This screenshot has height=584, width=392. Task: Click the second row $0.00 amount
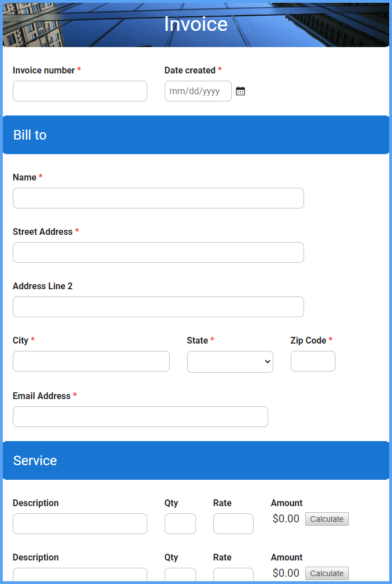click(x=286, y=573)
